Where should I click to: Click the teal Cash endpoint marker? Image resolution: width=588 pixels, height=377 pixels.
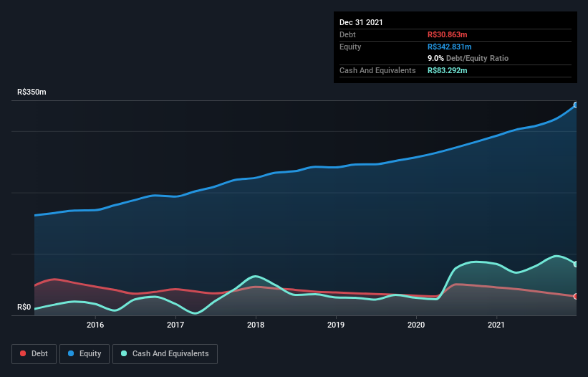575,264
